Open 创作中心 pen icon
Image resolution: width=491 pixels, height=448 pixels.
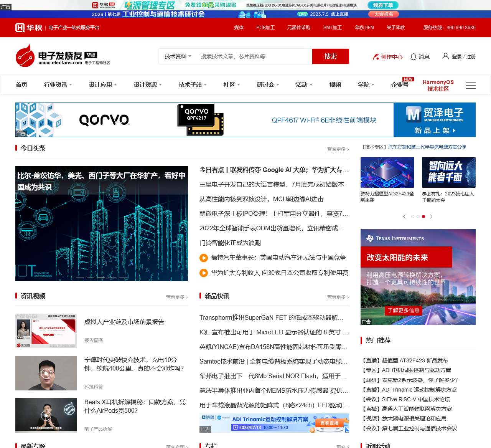(x=376, y=57)
